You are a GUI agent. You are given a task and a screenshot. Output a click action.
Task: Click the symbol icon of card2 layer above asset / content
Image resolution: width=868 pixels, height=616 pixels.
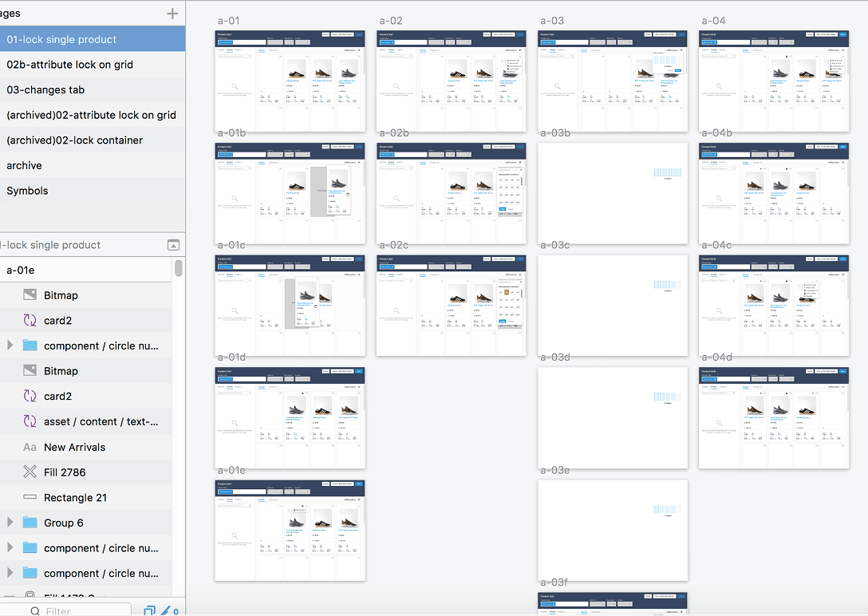tap(30, 396)
